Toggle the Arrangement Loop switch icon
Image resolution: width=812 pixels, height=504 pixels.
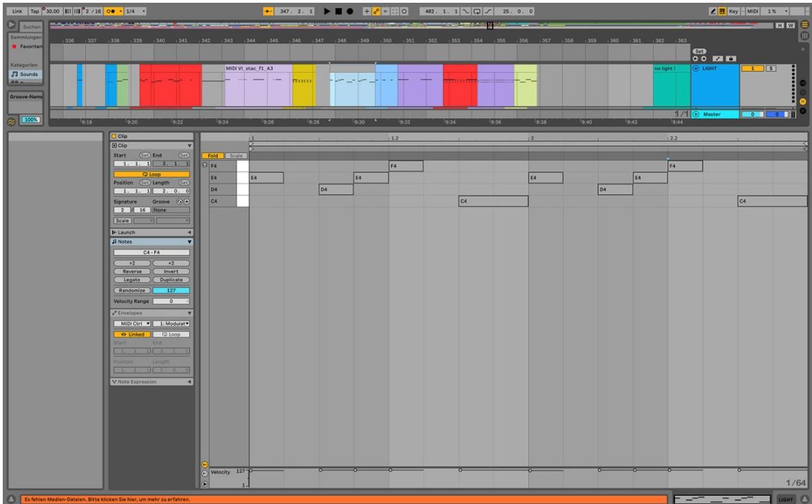point(477,11)
